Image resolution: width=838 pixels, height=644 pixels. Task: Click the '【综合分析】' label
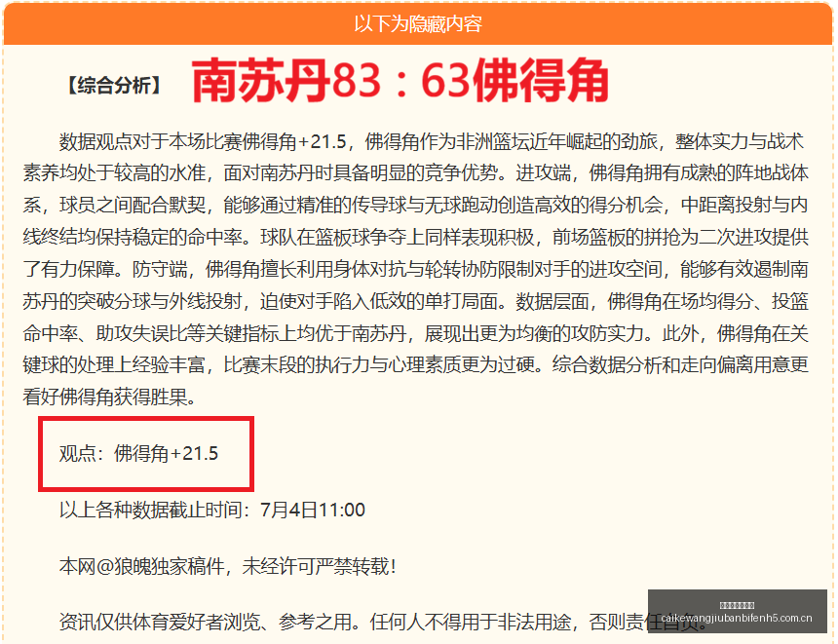pos(114,86)
